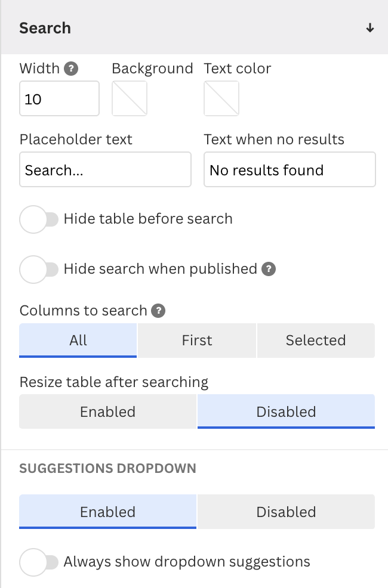
Task: Select All columns to search
Action: point(78,341)
